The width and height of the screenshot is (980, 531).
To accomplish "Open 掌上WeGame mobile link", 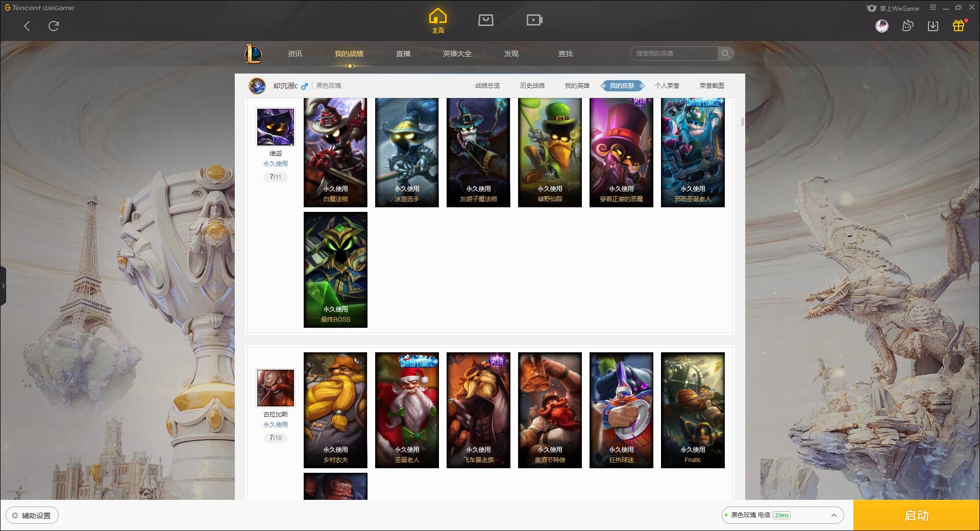I will (x=893, y=8).
